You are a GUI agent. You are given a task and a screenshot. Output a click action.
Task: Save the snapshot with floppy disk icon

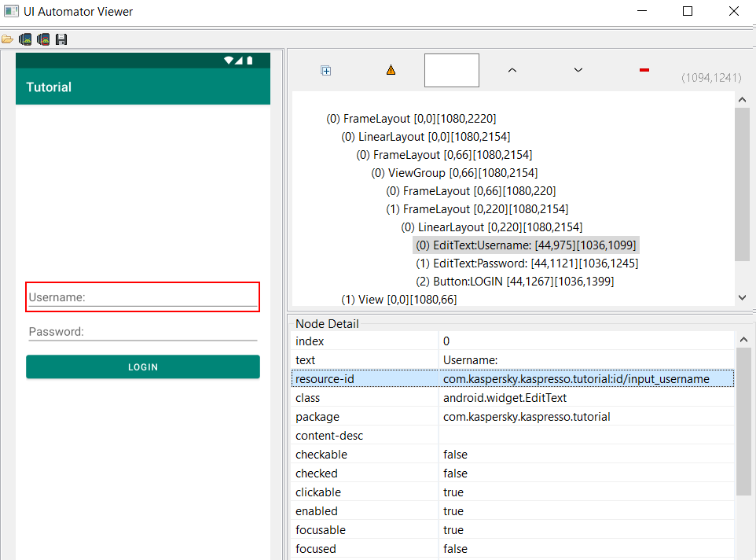(x=61, y=39)
